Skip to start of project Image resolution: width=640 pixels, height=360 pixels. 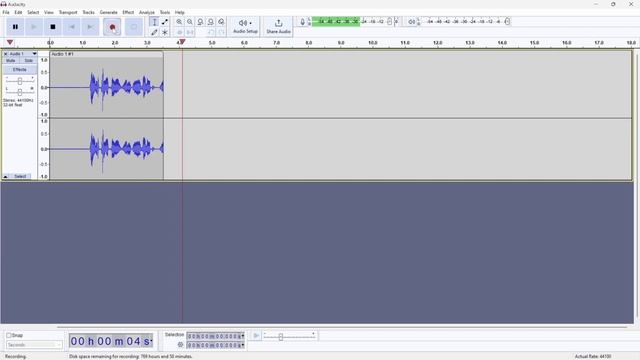pos(71,27)
